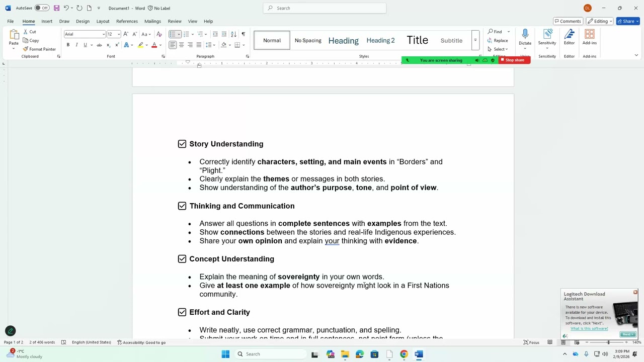Toggle AutoSave switch
This screenshot has width=644, height=362.
(41, 8)
